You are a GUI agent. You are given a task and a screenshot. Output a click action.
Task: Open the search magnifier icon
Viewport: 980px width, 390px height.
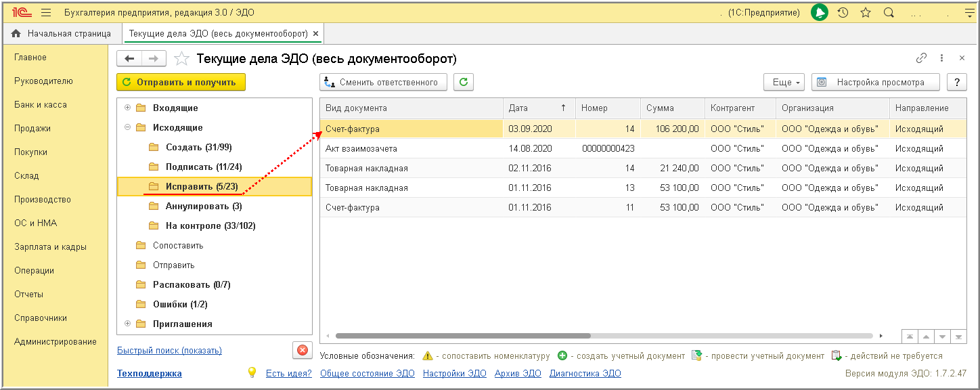[889, 13]
